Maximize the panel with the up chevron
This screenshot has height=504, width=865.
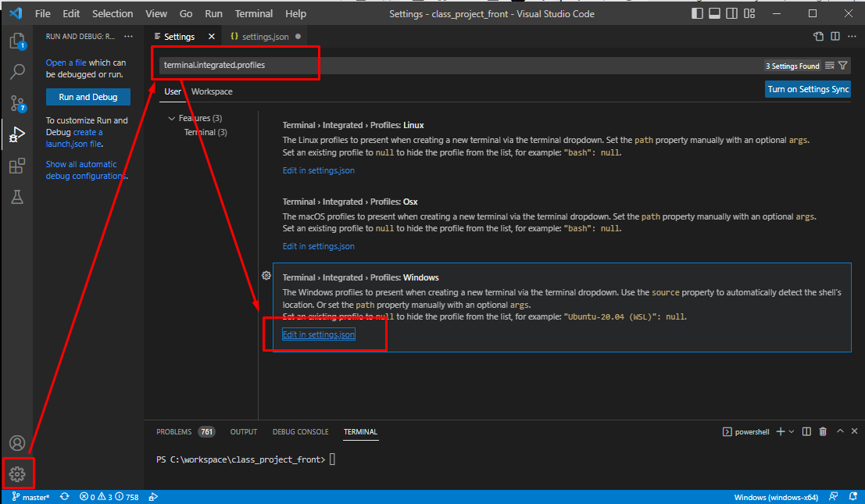coord(840,431)
